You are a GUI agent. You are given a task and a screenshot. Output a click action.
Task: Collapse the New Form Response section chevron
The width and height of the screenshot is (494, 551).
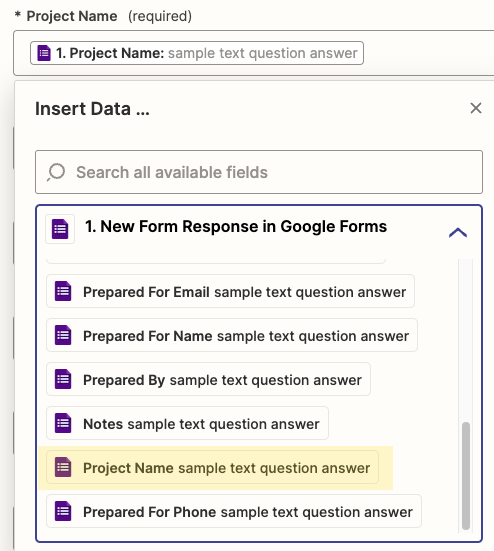coord(458,233)
